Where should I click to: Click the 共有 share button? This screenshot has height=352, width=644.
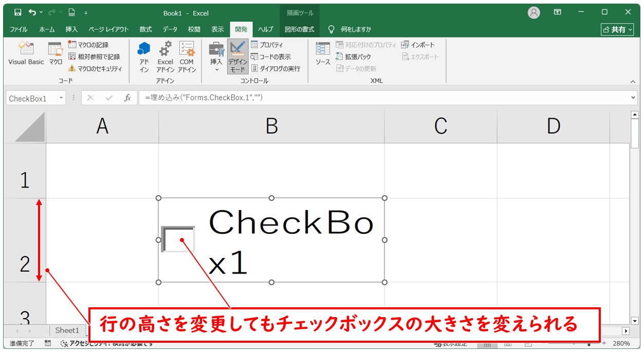pyautogui.click(x=618, y=29)
